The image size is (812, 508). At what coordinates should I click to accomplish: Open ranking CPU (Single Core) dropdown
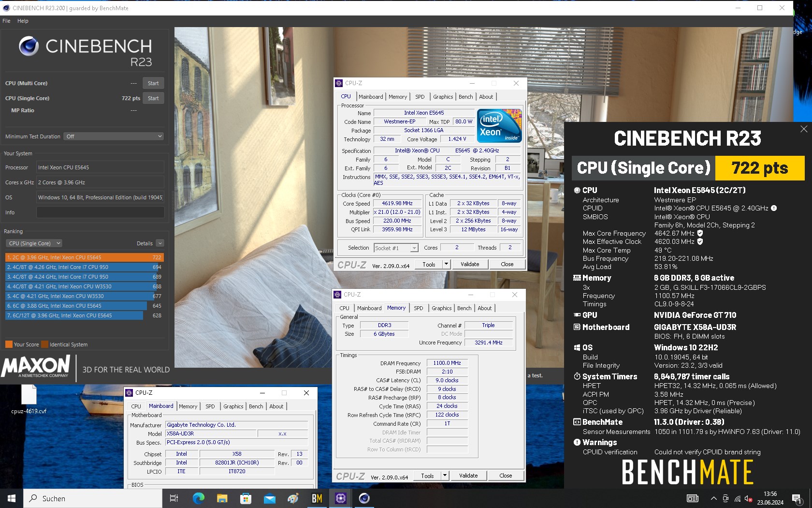tap(34, 243)
